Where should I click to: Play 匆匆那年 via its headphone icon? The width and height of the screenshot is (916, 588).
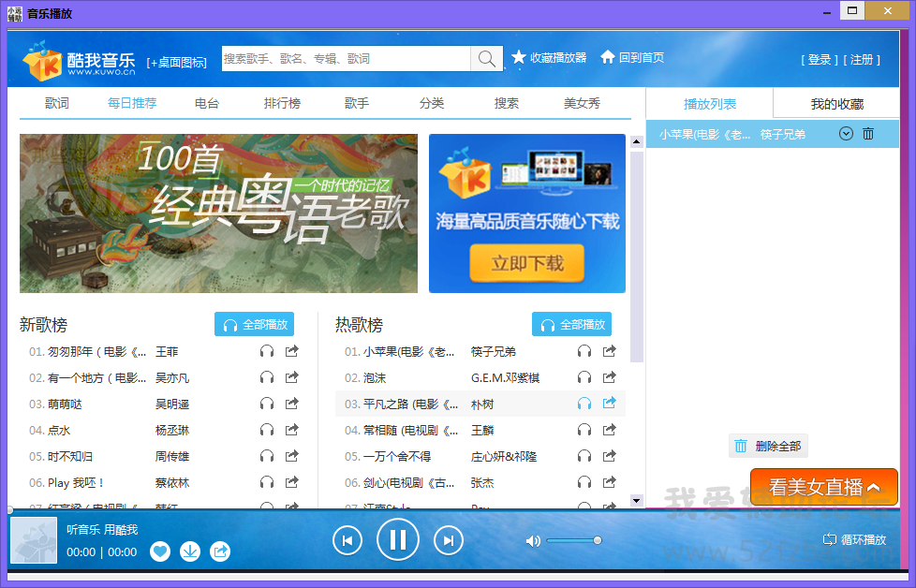(x=267, y=351)
